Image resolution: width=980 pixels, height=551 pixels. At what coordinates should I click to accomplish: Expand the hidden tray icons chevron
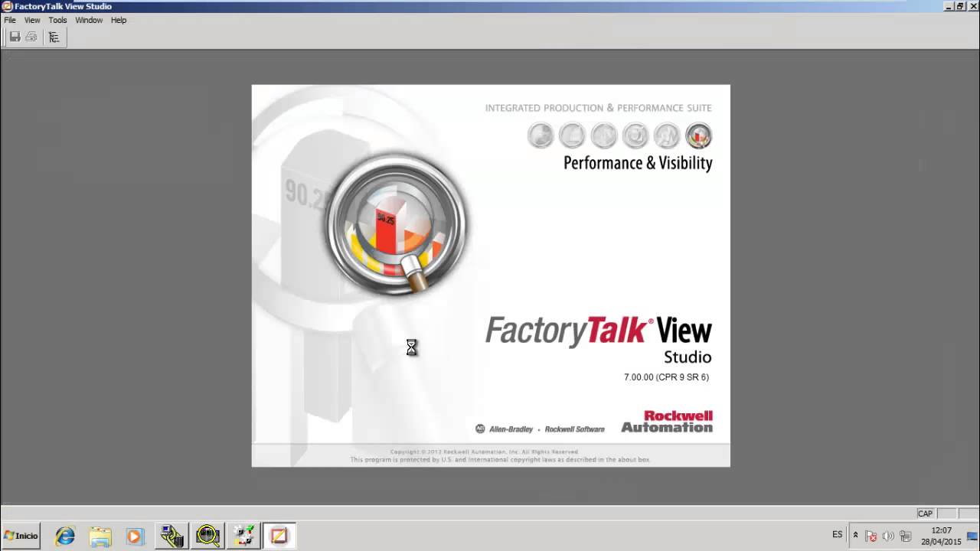click(x=855, y=535)
